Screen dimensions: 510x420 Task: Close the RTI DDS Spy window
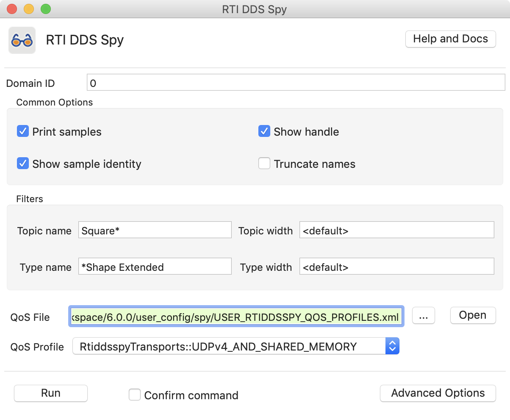tap(12, 9)
